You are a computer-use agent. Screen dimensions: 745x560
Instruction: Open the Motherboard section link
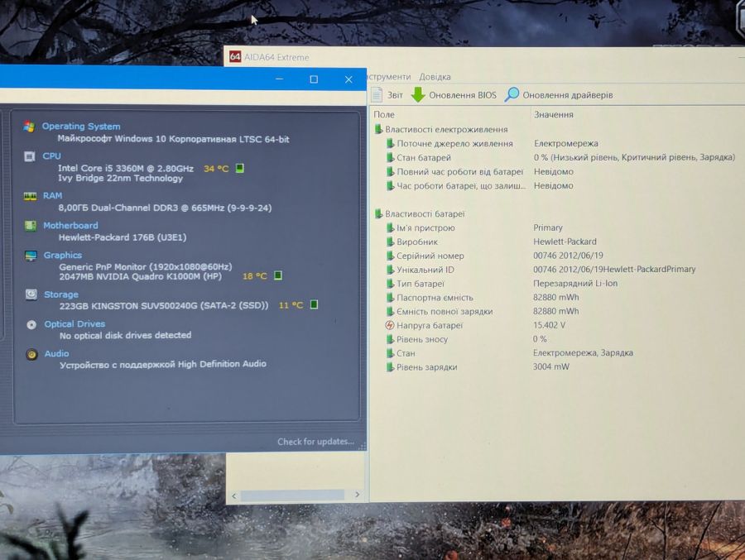(71, 226)
